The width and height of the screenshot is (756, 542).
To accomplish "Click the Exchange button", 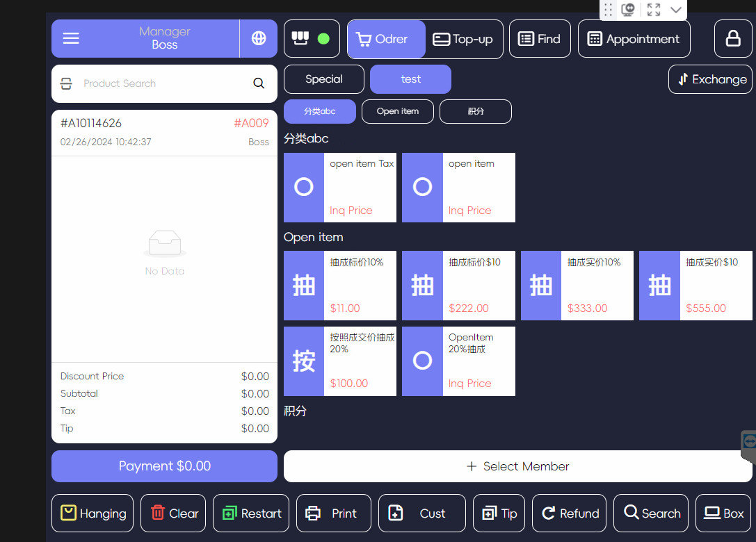I will 711,79.
